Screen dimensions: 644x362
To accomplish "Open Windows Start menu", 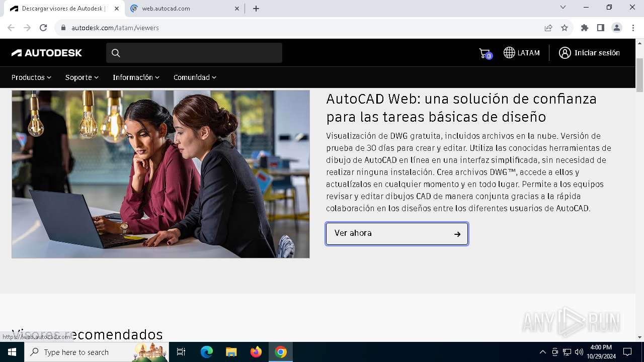I will point(12,352).
